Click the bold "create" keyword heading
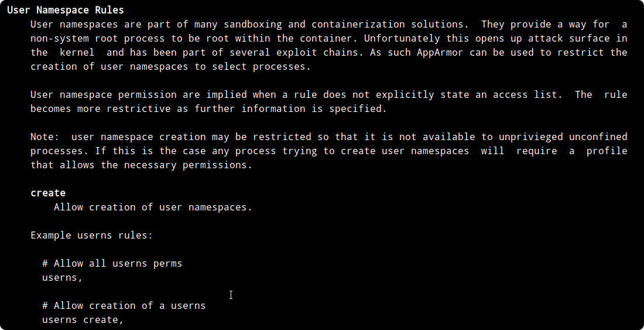 coord(48,193)
